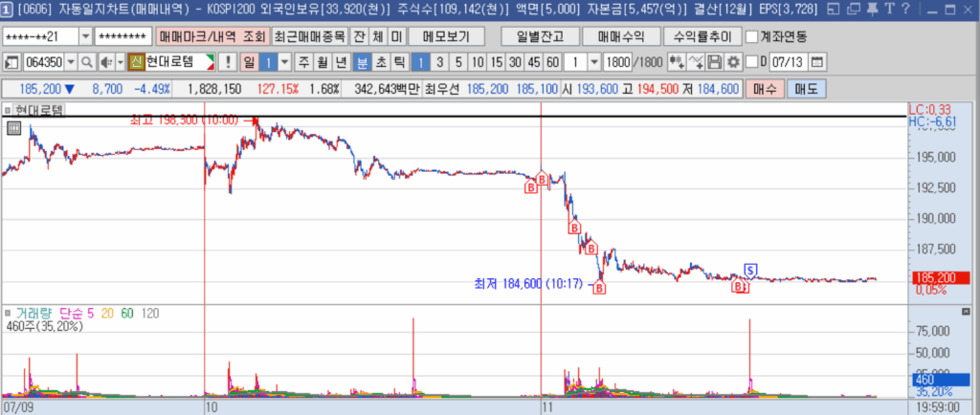Open the stock code 064350 dropdown arrow
Viewport: 980px width, 415px height.
click(x=71, y=62)
